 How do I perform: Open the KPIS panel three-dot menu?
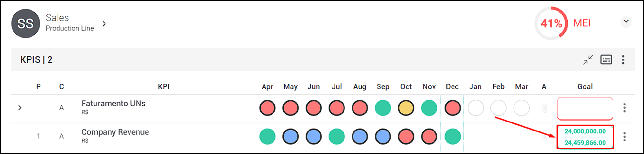[x=623, y=60]
